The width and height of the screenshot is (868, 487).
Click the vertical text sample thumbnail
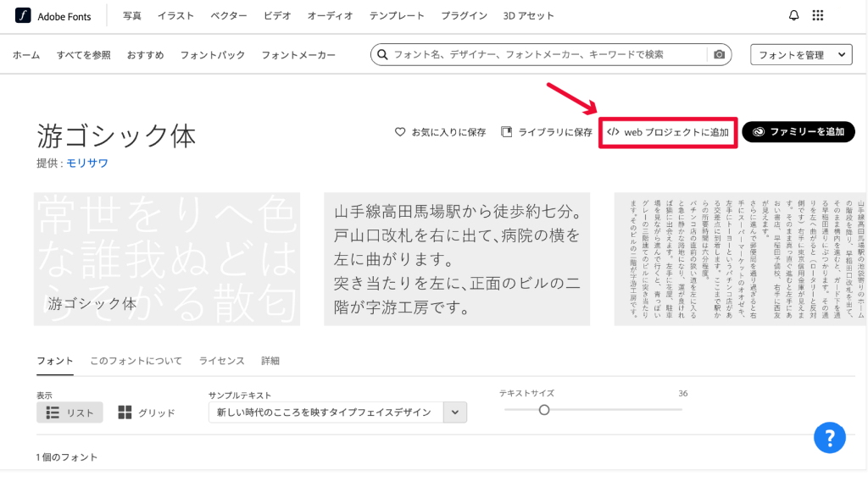click(x=740, y=259)
